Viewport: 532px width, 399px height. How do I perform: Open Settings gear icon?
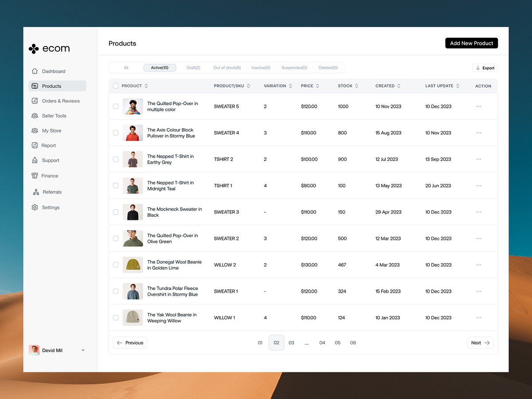coord(35,207)
